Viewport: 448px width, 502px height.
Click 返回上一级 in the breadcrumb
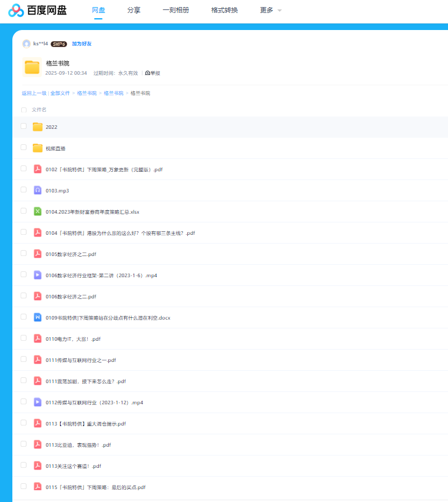pos(34,93)
